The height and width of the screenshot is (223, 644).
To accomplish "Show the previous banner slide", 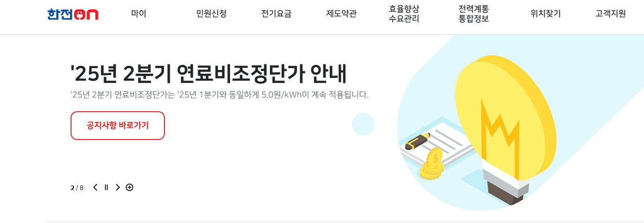I will tap(95, 187).
